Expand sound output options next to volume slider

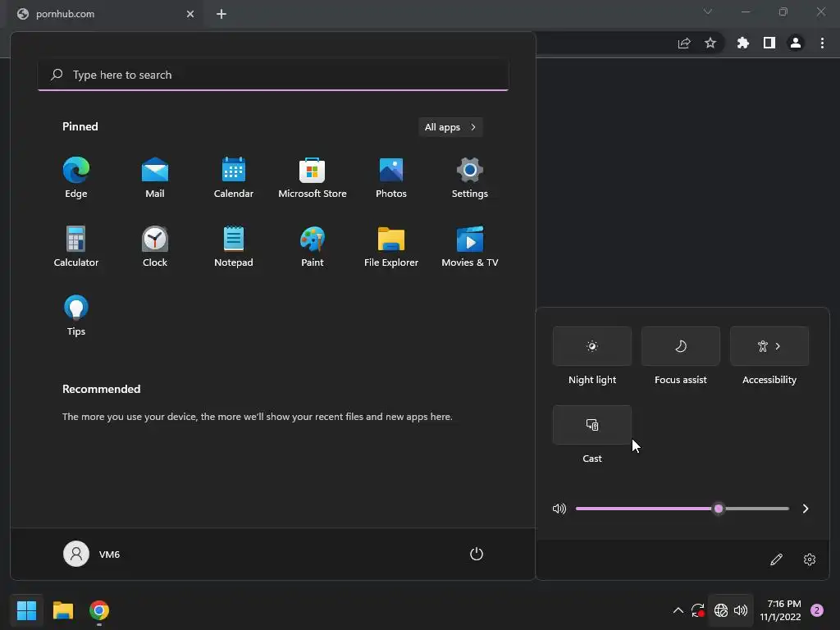[x=806, y=509]
